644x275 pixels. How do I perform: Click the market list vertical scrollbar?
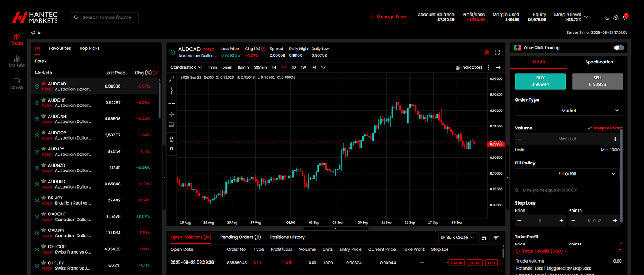point(159,99)
